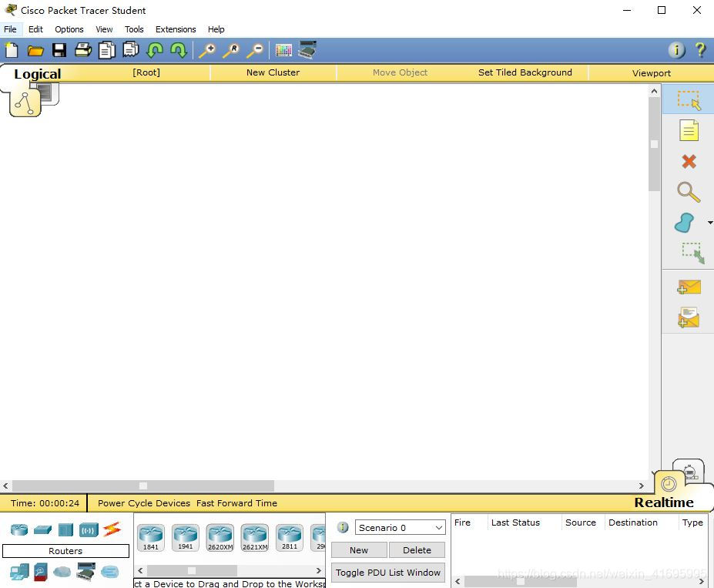This screenshot has width=714, height=588.
Task: Print with the printer icon
Action: coord(83,49)
